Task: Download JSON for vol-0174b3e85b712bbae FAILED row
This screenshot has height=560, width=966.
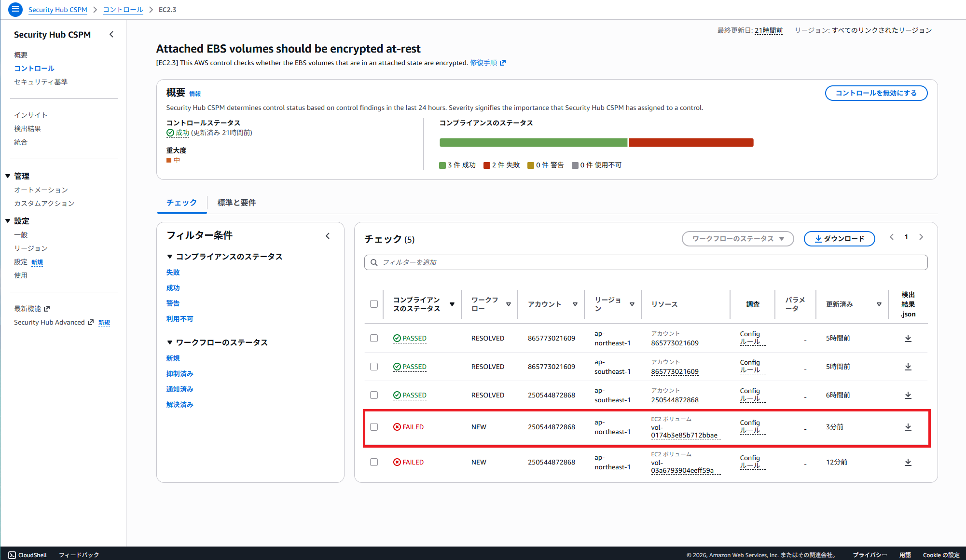Action: (908, 427)
